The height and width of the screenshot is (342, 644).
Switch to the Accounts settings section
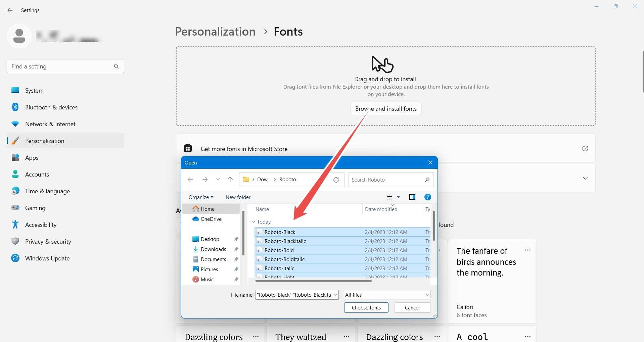click(x=37, y=174)
